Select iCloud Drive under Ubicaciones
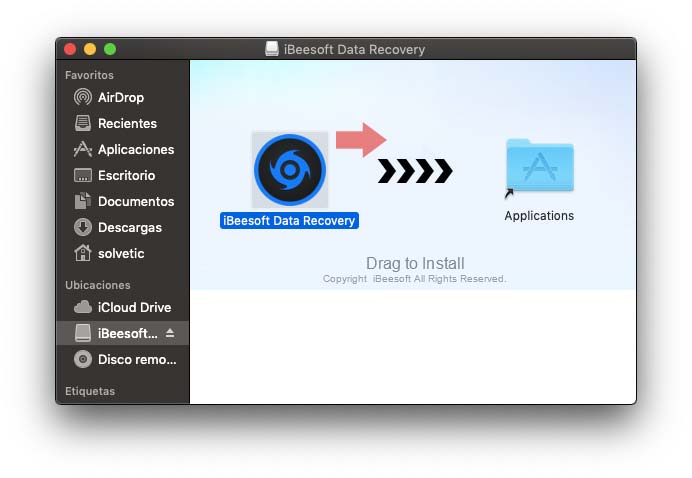 click(x=123, y=307)
